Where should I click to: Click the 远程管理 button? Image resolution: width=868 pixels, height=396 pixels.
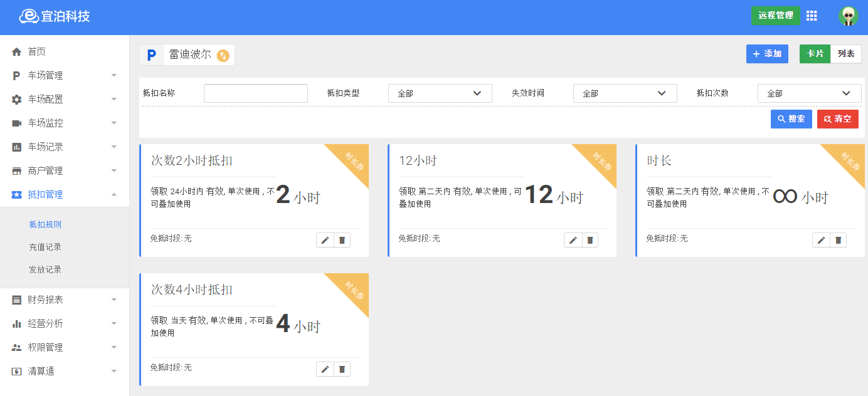(776, 16)
